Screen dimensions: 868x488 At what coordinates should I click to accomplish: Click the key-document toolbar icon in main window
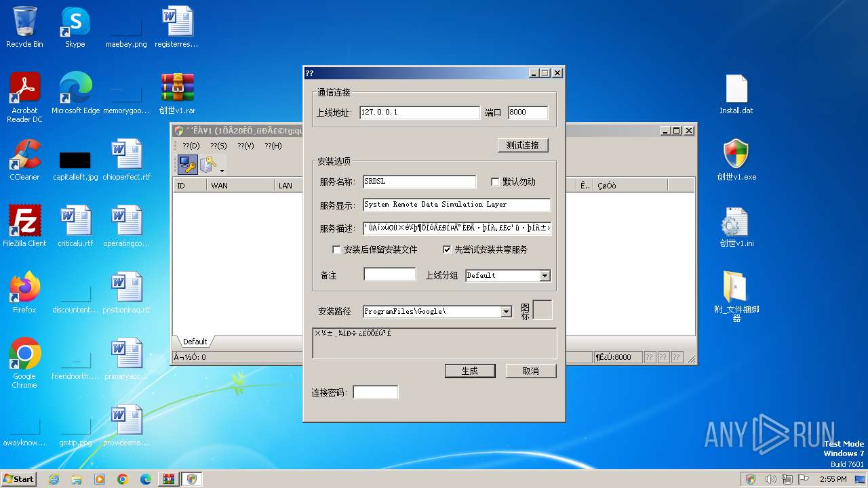tap(208, 164)
